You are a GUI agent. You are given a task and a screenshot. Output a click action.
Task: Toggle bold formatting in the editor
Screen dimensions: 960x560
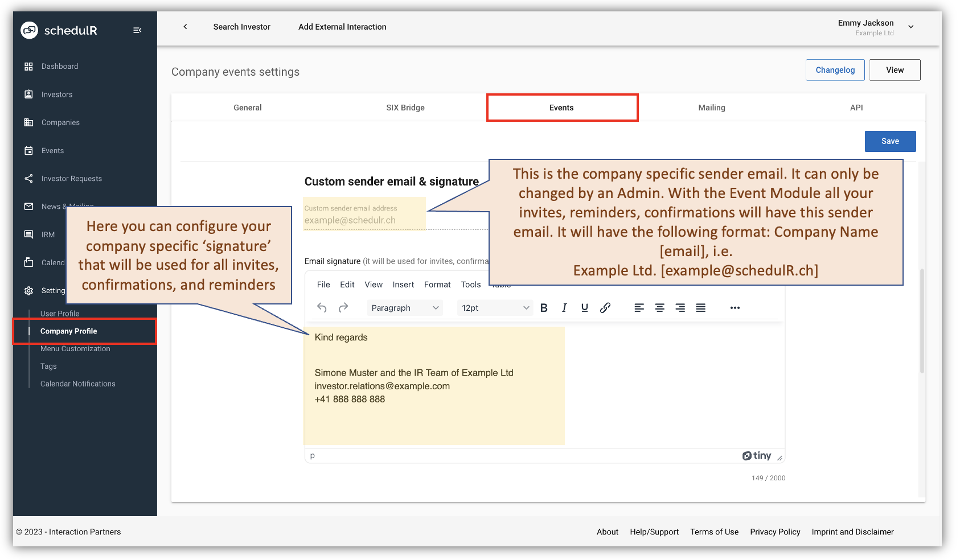point(544,307)
